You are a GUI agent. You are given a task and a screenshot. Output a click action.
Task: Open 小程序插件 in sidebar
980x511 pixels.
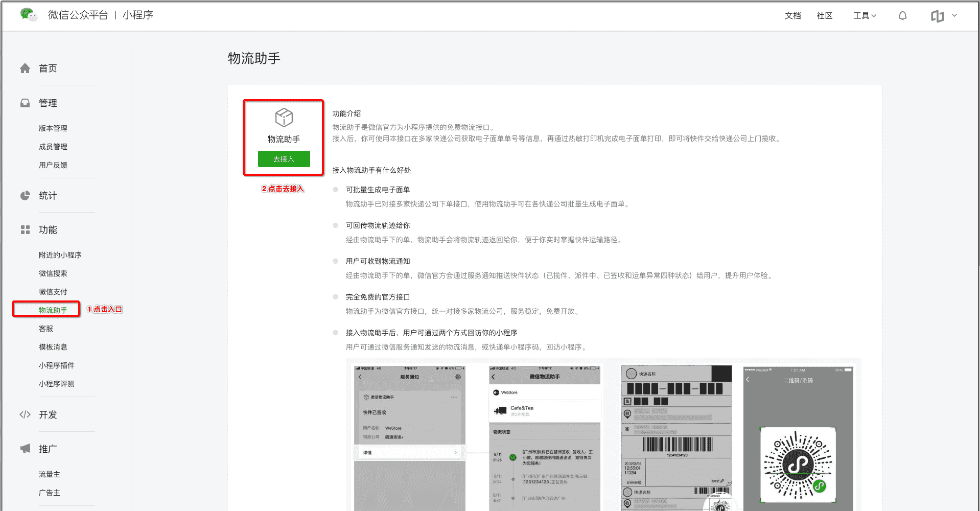(x=57, y=365)
